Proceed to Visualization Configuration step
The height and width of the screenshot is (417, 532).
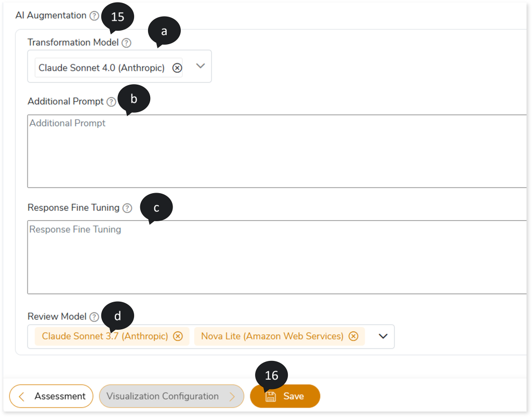pos(171,396)
